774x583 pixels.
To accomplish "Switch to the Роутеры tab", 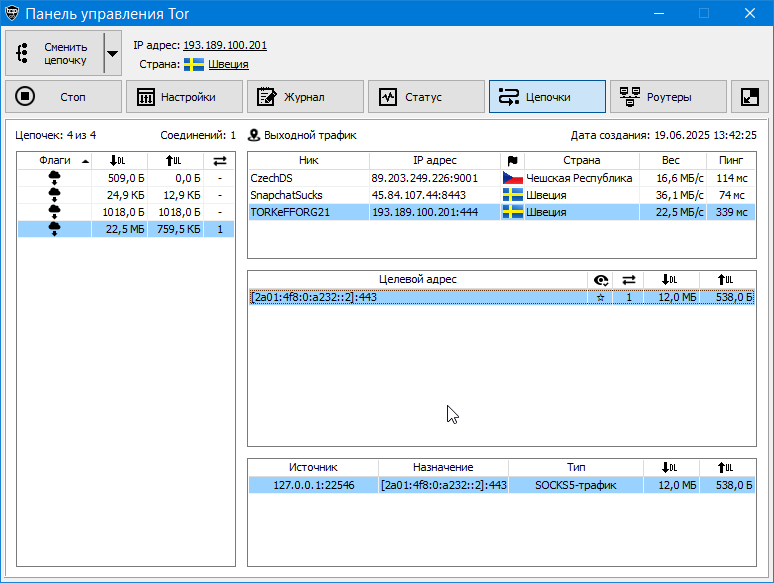I will (x=668, y=97).
